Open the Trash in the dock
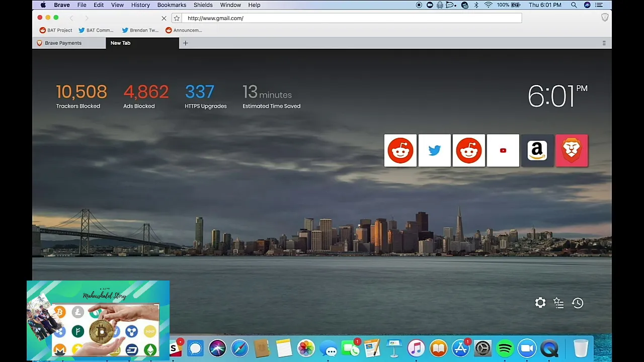This screenshot has width=644, height=362. click(581, 348)
